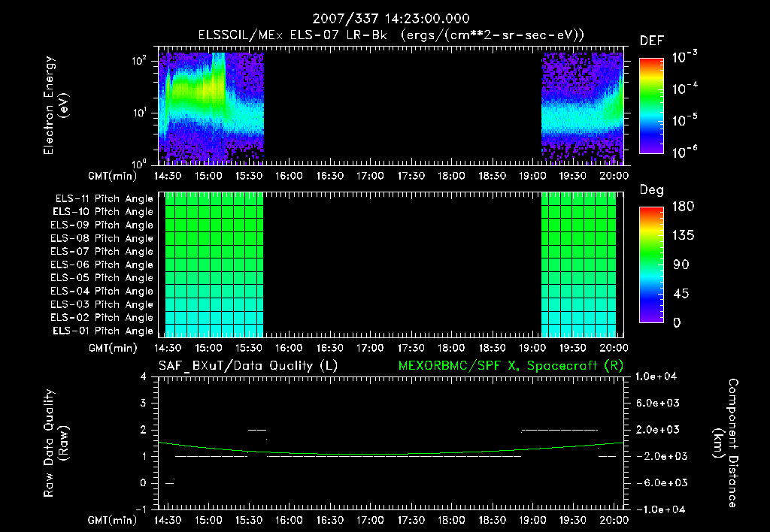Click 17:00 tick label under spectrogram
The height and width of the screenshot is (532, 770).
(370, 176)
